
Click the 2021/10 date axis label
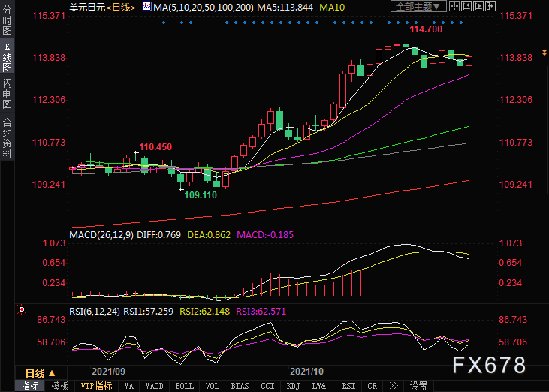coord(306,372)
